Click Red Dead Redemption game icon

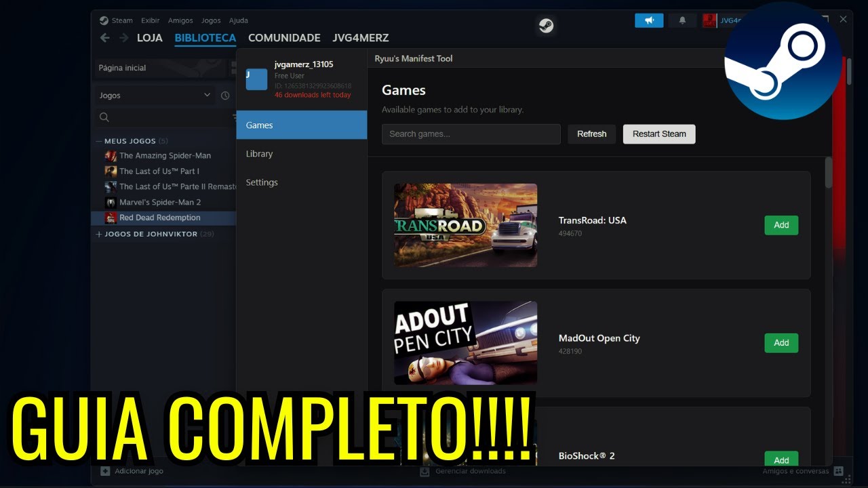click(x=111, y=218)
